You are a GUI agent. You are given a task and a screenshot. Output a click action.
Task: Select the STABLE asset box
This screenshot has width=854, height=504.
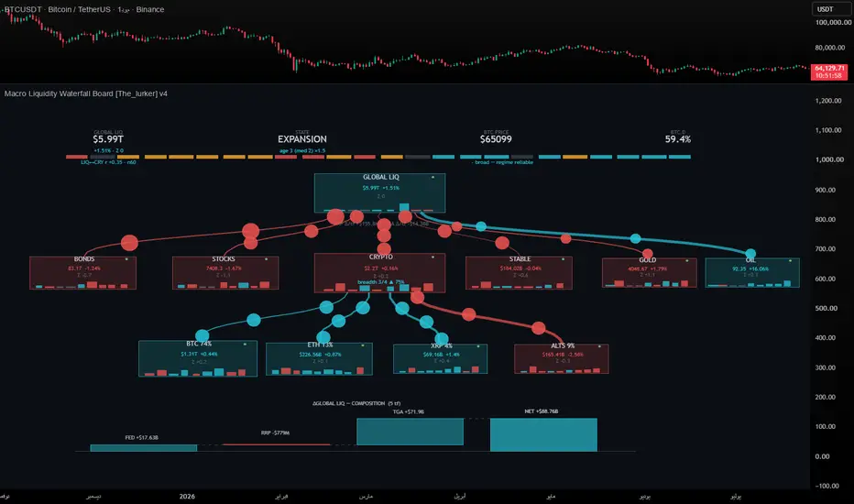[519, 272]
